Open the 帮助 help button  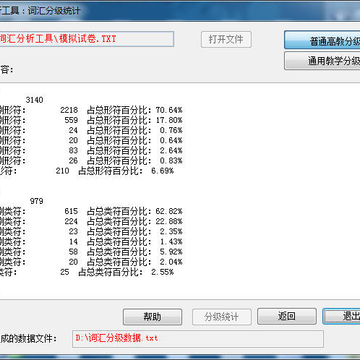pos(152,317)
